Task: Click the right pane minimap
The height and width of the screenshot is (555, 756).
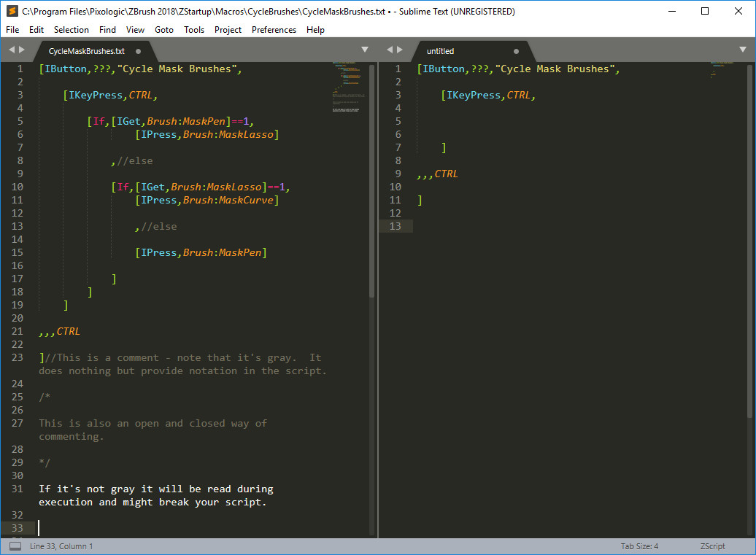Action: click(x=722, y=70)
